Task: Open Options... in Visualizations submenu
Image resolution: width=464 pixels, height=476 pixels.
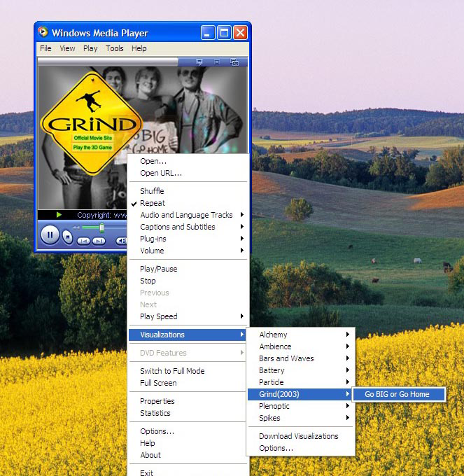Action: [x=300, y=448]
